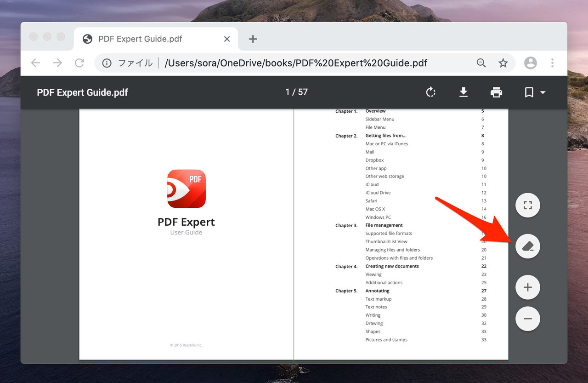The height and width of the screenshot is (383, 588).
Task: Open a new browser tab
Action: pos(253,39)
